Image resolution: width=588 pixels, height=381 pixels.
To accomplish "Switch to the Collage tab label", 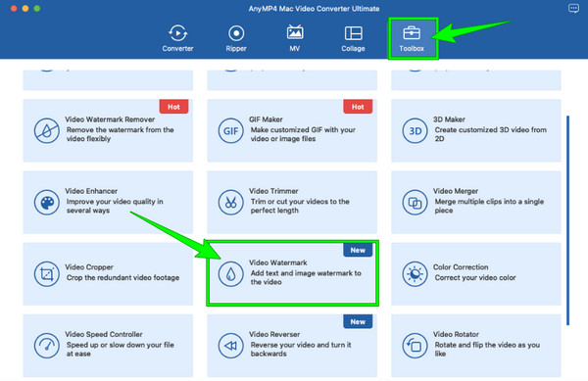I will (353, 48).
